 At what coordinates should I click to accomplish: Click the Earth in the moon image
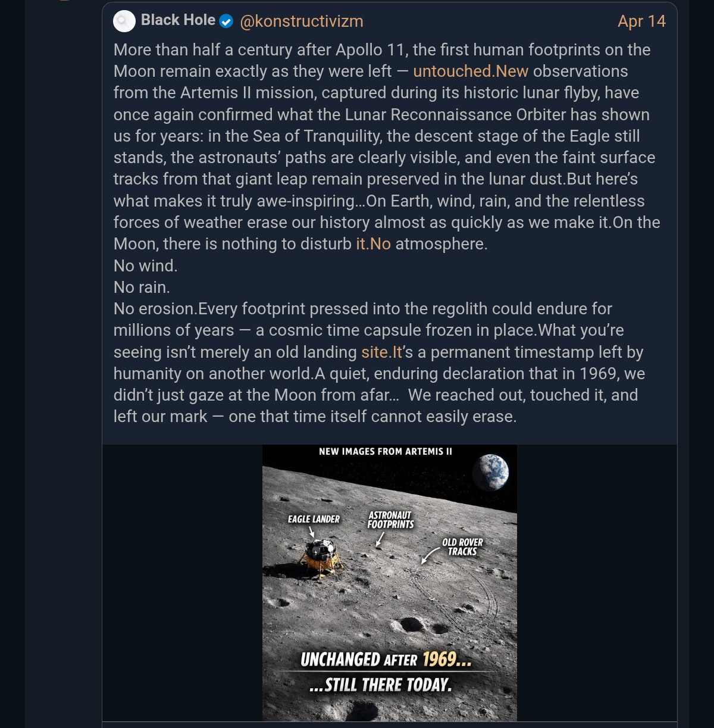coord(491,471)
